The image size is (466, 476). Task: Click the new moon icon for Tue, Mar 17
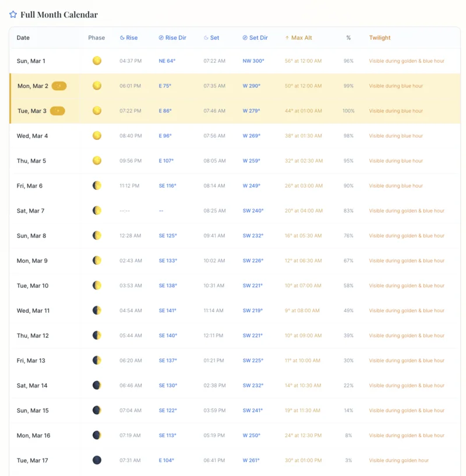click(x=97, y=460)
